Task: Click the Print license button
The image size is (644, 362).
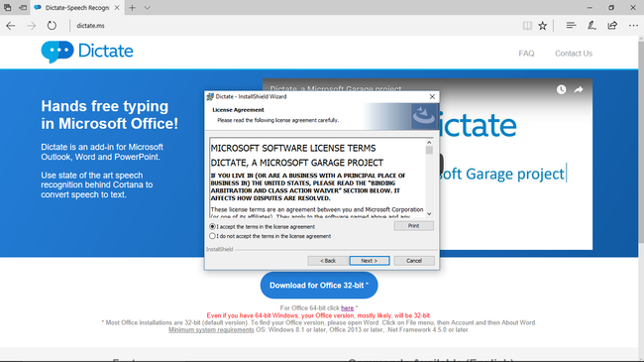Action: (x=413, y=226)
